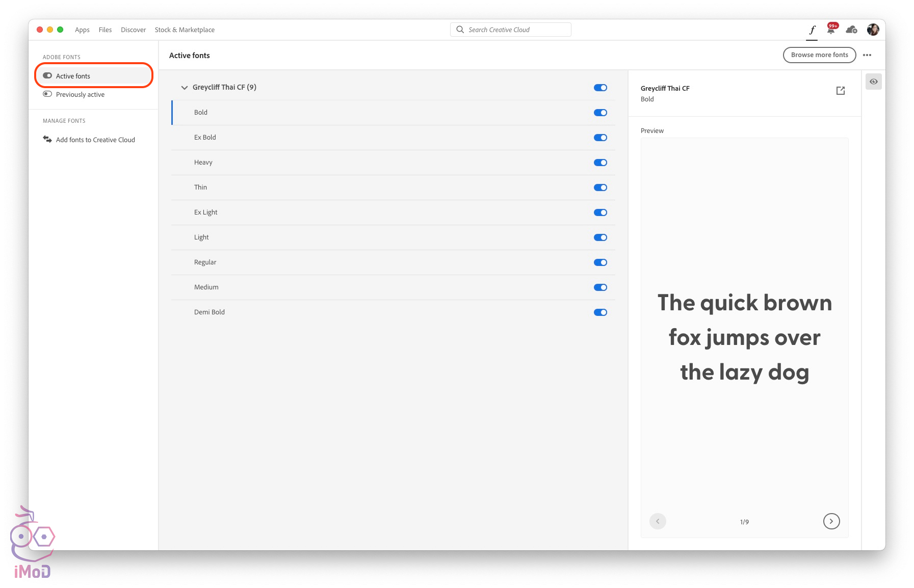The width and height of the screenshot is (914, 588).
Task: Collapse the Greycliff Thai CF family list
Action: coord(185,88)
